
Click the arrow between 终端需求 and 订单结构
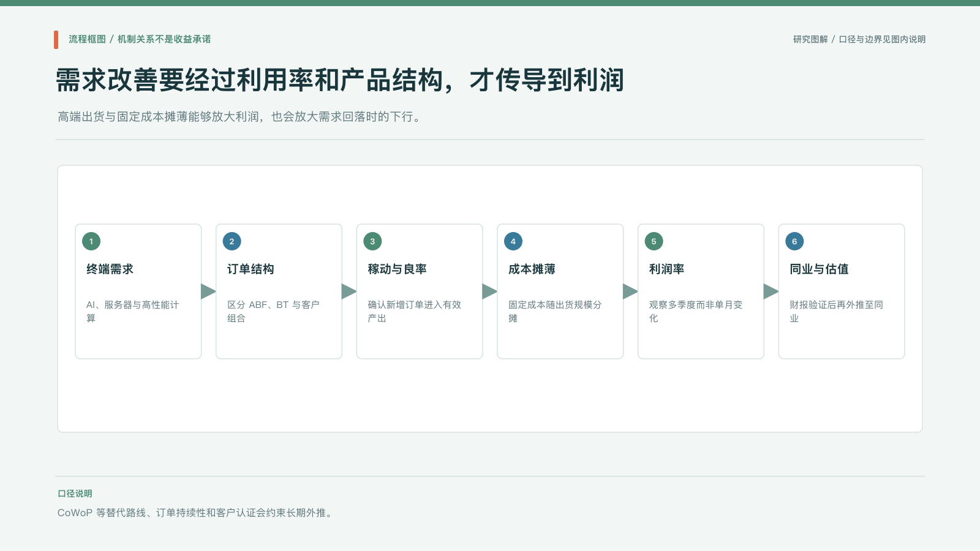[208, 291]
